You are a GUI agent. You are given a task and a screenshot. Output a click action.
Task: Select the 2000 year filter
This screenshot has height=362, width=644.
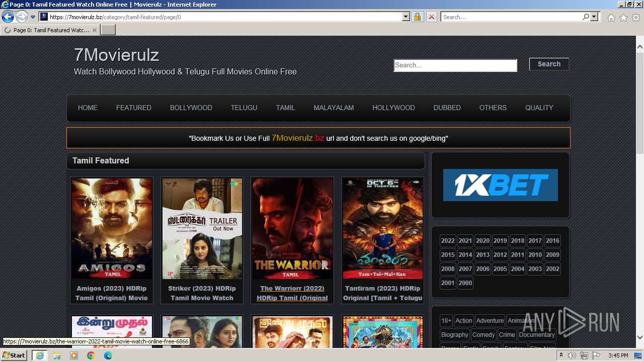465,283
